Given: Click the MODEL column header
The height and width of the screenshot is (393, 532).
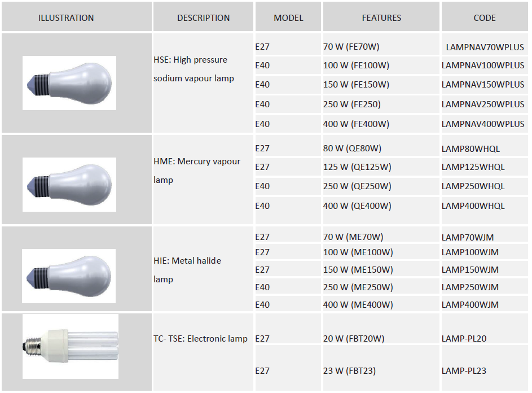Looking at the screenshot, I should 288,18.
